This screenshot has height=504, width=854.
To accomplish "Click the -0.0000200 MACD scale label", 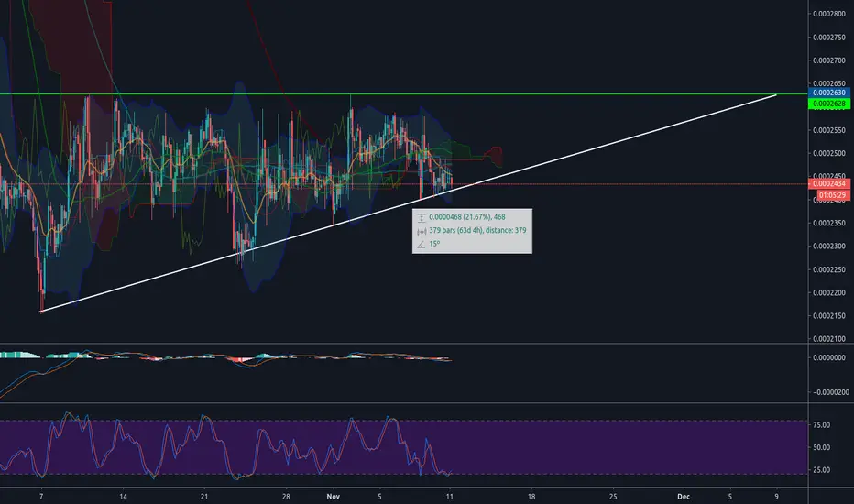I will [830, 392].
